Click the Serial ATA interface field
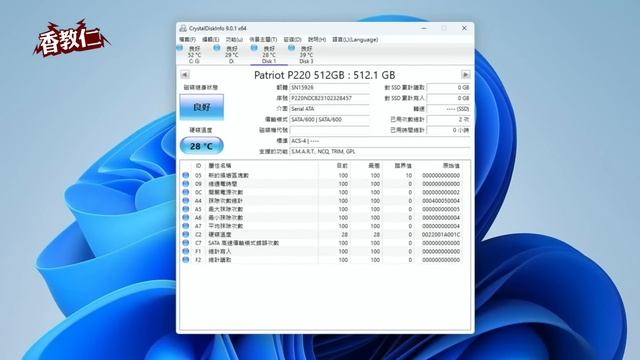640x360 pixels. [329, 109]
